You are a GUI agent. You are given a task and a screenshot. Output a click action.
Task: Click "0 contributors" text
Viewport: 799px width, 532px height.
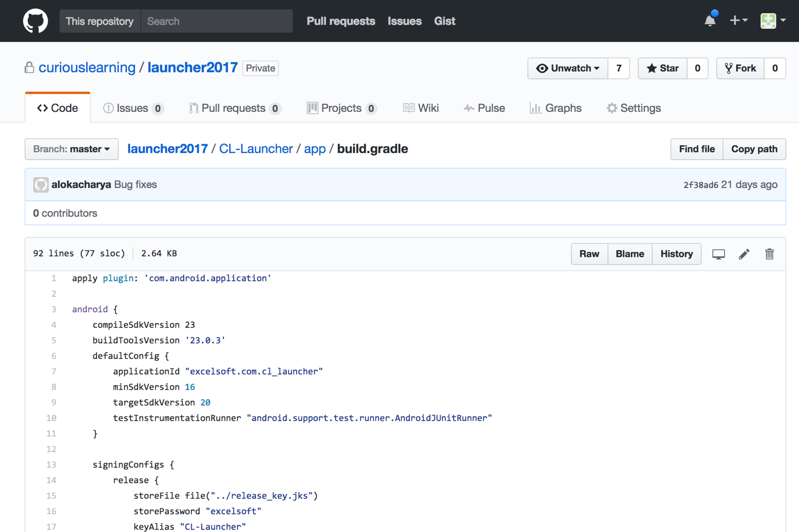[x=65, y=214]
